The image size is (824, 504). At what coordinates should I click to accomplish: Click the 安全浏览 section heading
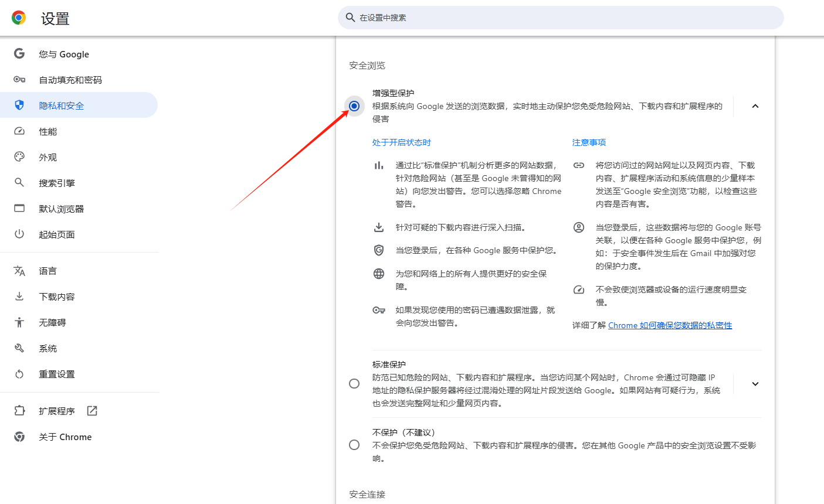367,66
